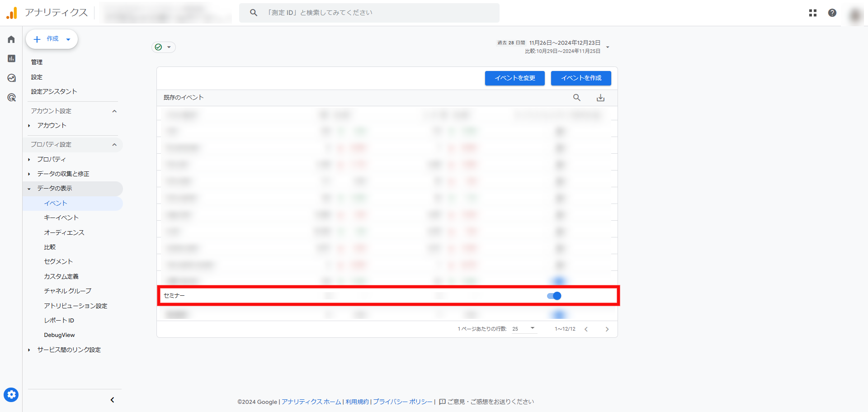Open the help question mark icon
Image resolution: width=868 pixels, height=412 pixels.
832,13
